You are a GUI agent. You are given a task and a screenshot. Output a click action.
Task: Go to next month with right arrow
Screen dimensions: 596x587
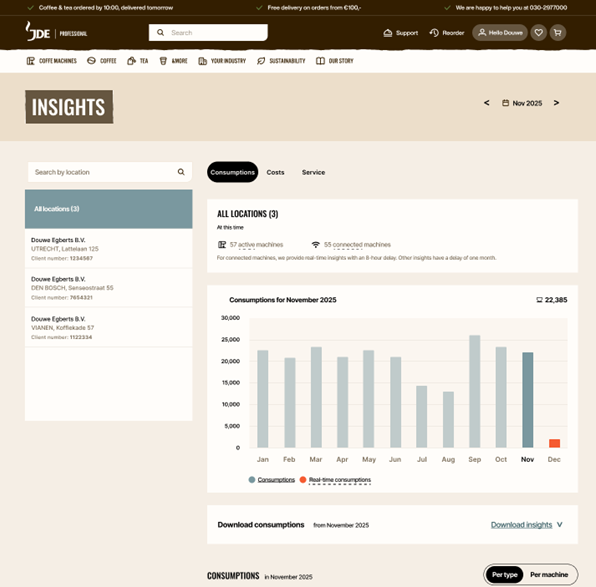(x=556, y=103)
